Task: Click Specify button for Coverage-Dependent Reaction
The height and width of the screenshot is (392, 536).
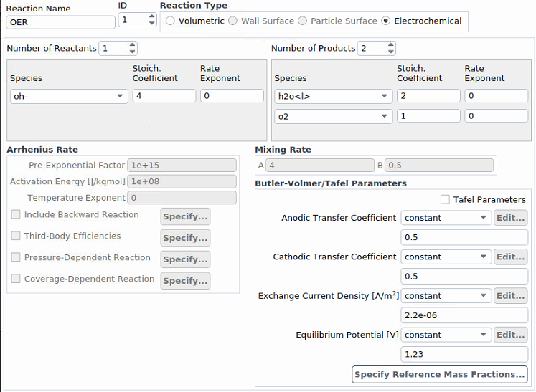Action: [x=185, y=281]
